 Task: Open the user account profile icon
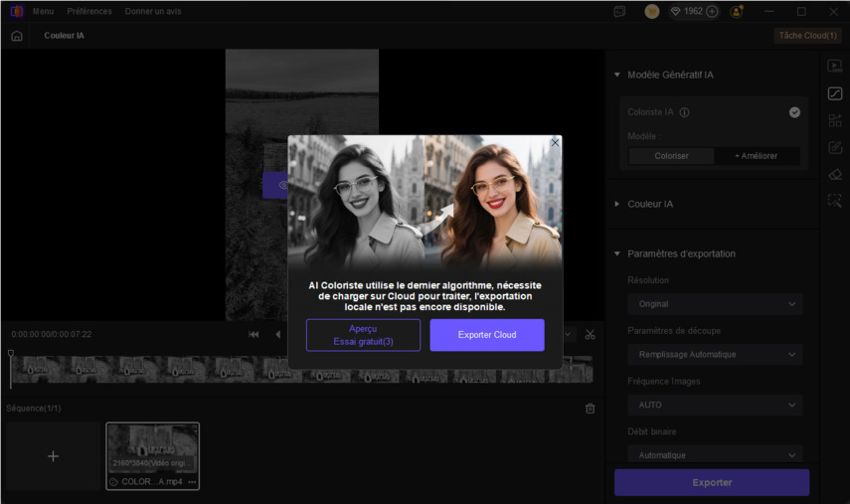737,12
